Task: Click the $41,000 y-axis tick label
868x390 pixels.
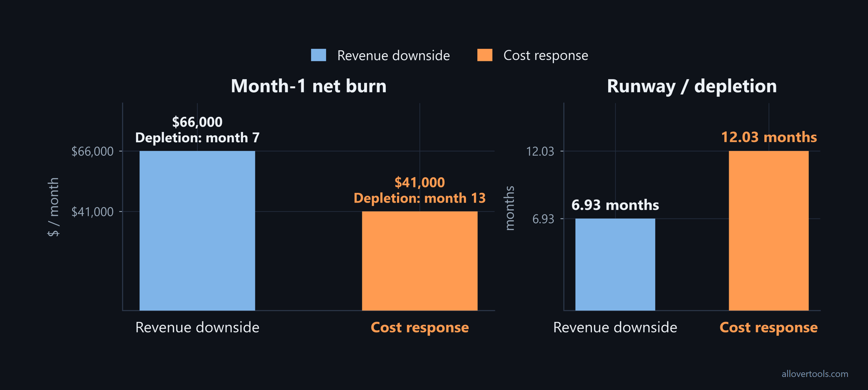Action: click(x=93, y=212)
